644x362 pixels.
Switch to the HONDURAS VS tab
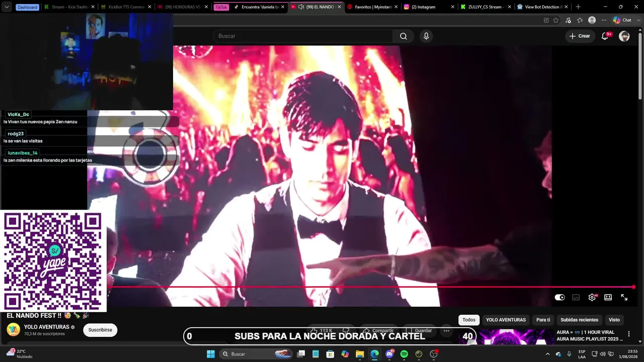[x=182, y=7]
